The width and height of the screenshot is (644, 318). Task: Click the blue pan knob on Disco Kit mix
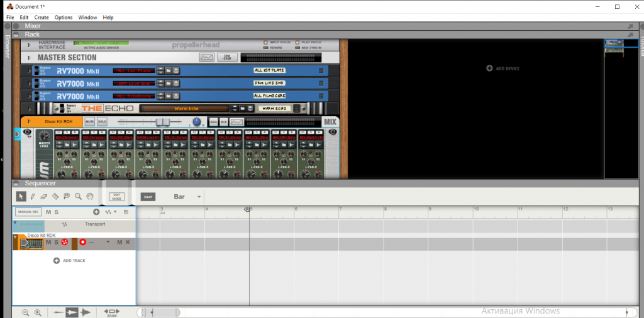pos(197,122)
